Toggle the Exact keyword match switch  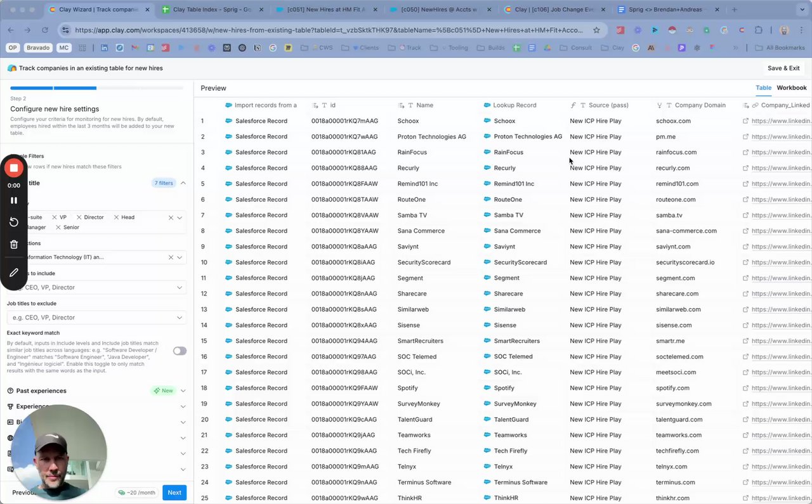click(x=180, y=351)
